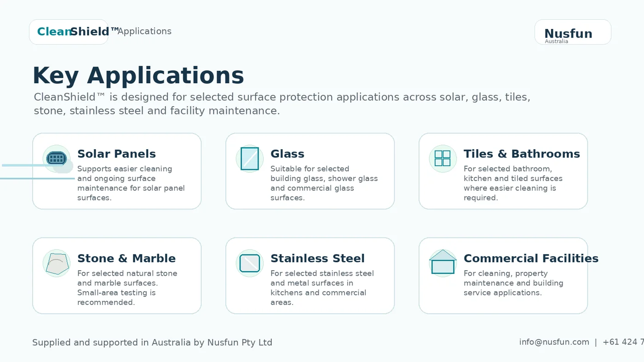Click 'Supplied and supported in Australia' footer text
644x362 pixels.
click(152, 342)
